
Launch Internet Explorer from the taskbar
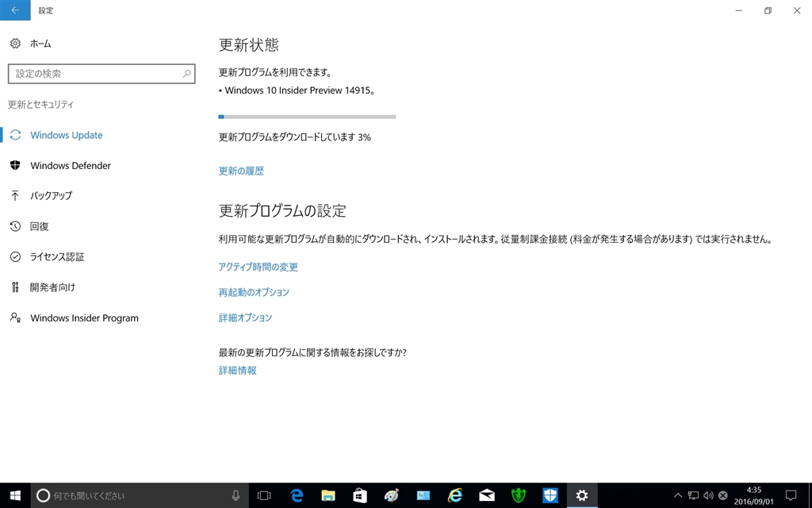click(x=454, y=495)
